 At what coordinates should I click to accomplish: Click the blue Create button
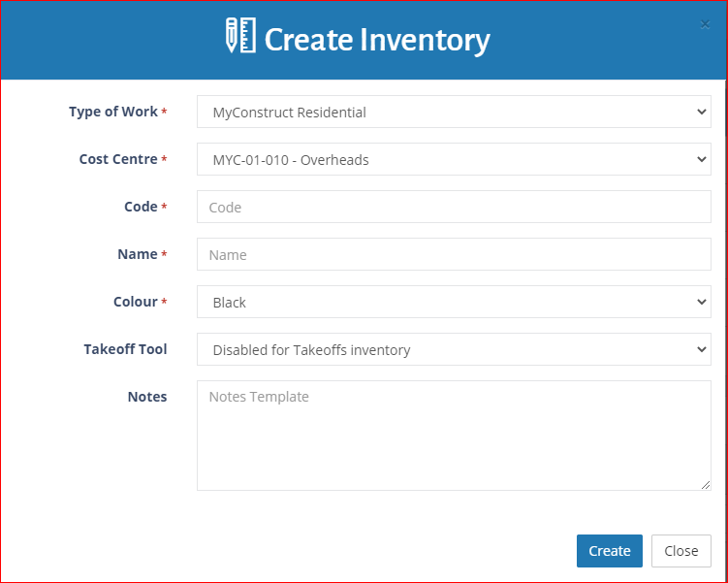click(x=609, y=551)
